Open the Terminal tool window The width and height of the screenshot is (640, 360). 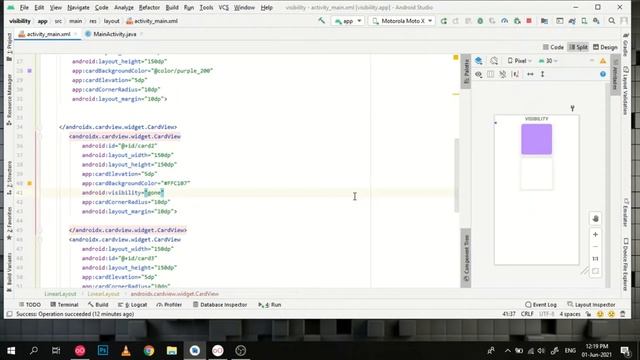[x=64, y=304]
